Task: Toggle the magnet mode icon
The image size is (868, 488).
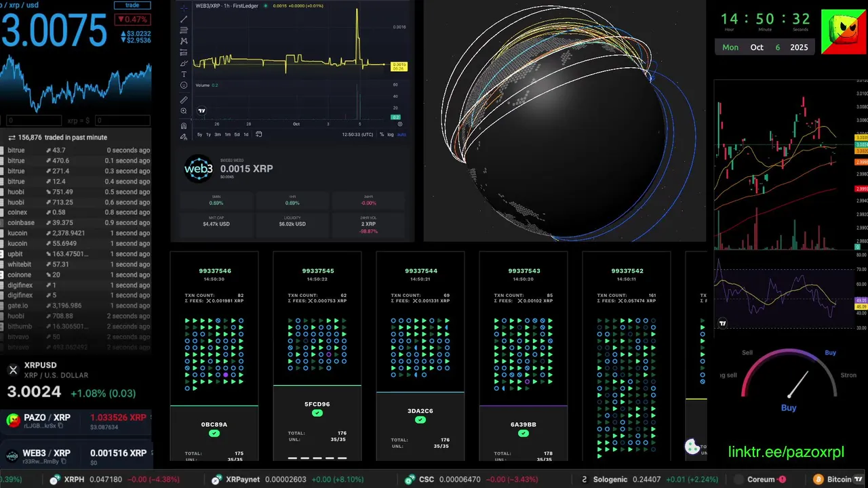Action: pyautogui.click(x=184, y=125)
